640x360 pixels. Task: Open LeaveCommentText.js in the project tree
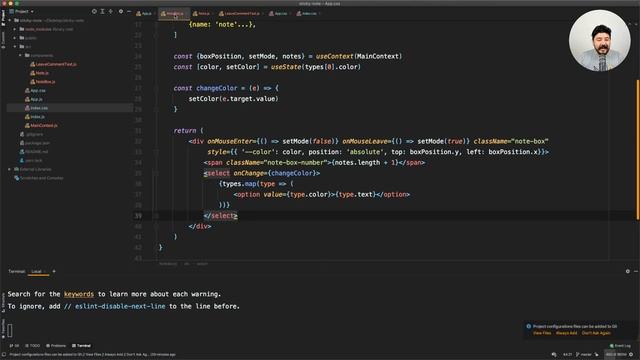point(53,64)
